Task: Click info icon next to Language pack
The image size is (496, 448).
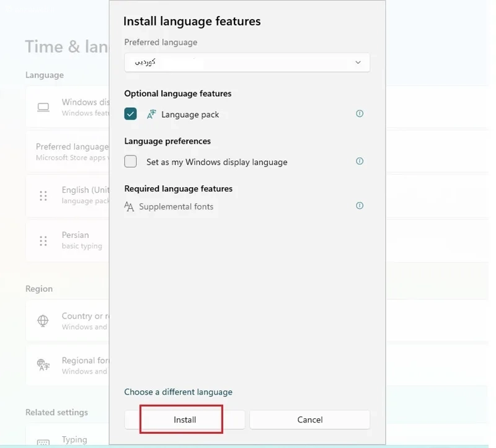Action: pyautogui.click(x=360, y=113)
